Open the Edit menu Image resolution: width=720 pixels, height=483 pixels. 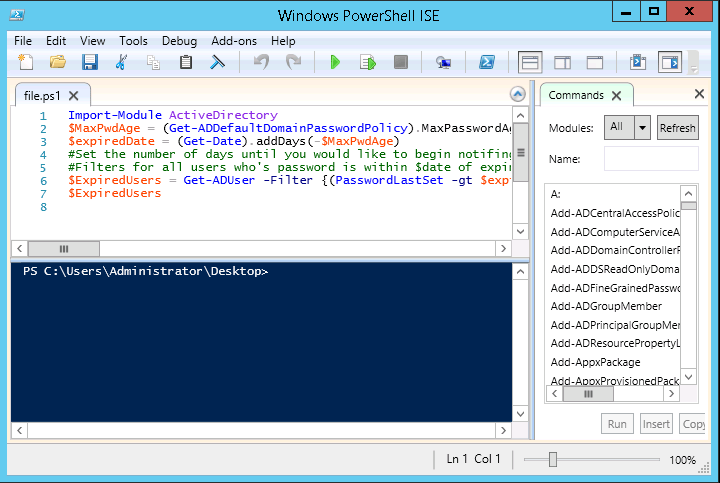point(56,41)
